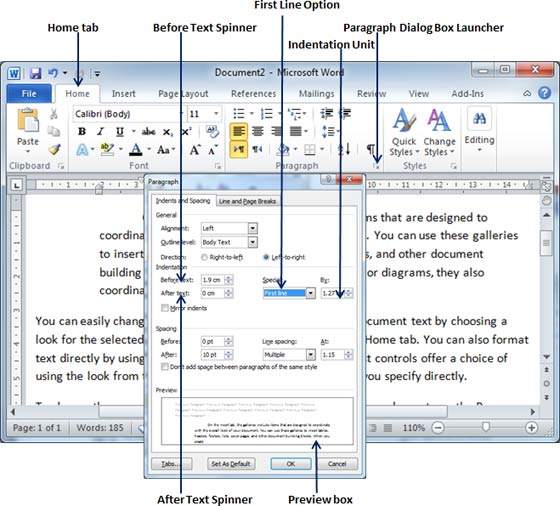The width and height of the screenshot is (560, 506).
Task: Click the Before text indentation field
Action: (213, 280)
